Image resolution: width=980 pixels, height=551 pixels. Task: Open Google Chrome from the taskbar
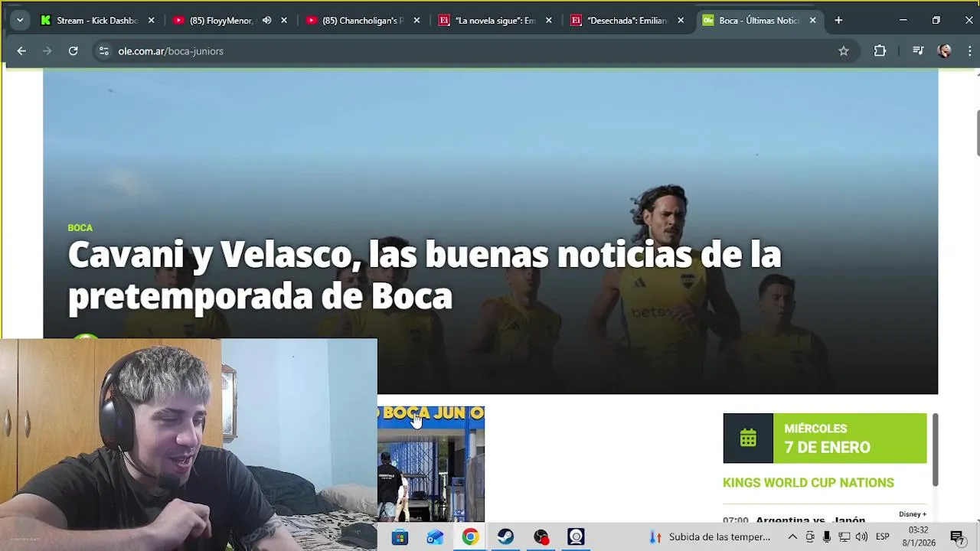470,537
